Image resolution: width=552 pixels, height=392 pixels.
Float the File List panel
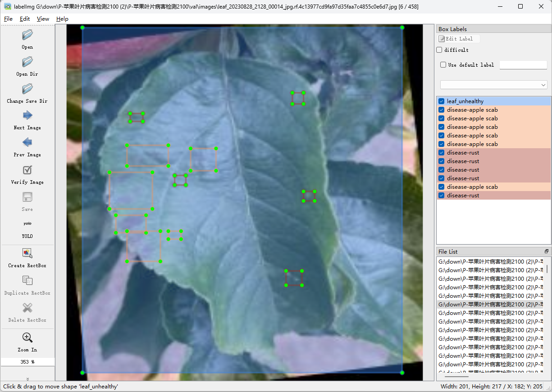pos(547,251)
